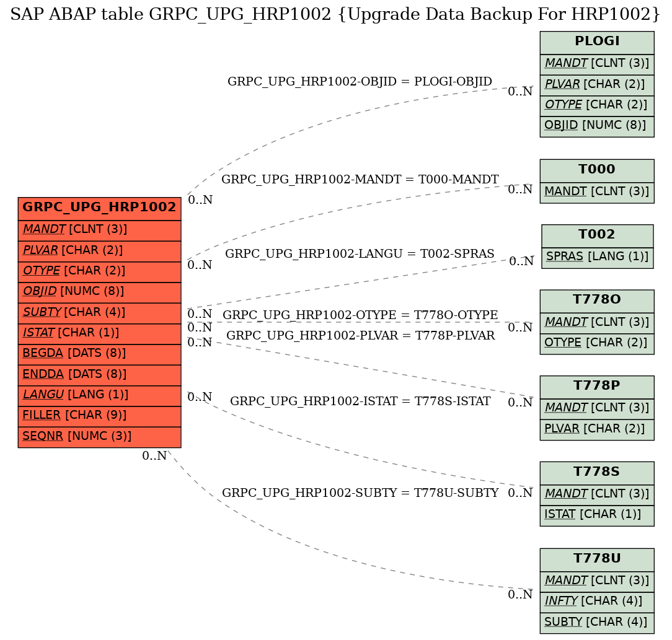Select MANDT field in T778P table
The width and height of the screenshot is (672, 640).
[x=597, y=409]
